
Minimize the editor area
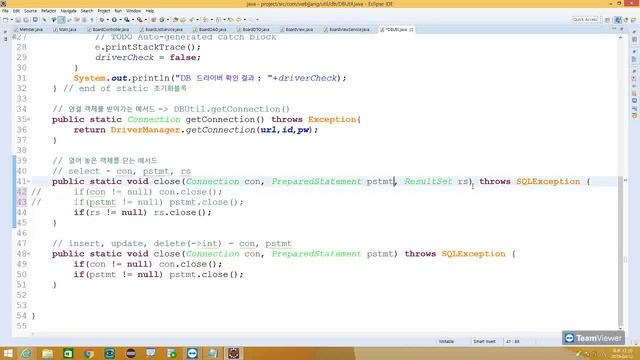[614, 29]
